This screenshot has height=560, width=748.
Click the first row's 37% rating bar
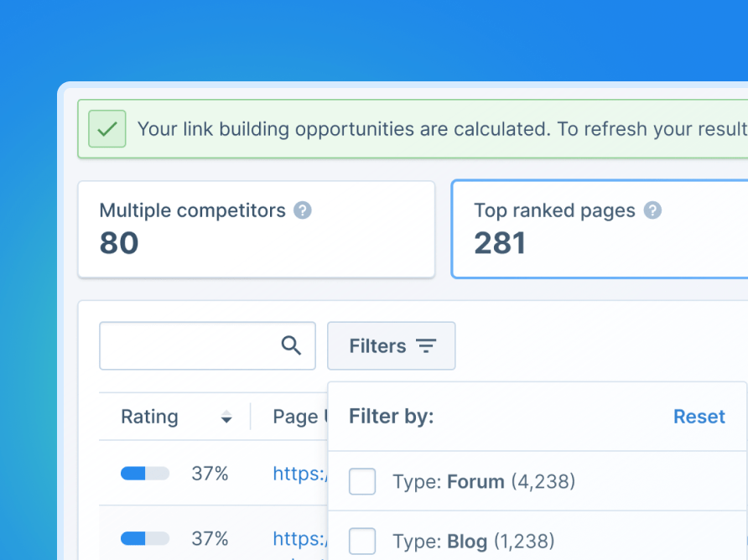click(143, 473)
